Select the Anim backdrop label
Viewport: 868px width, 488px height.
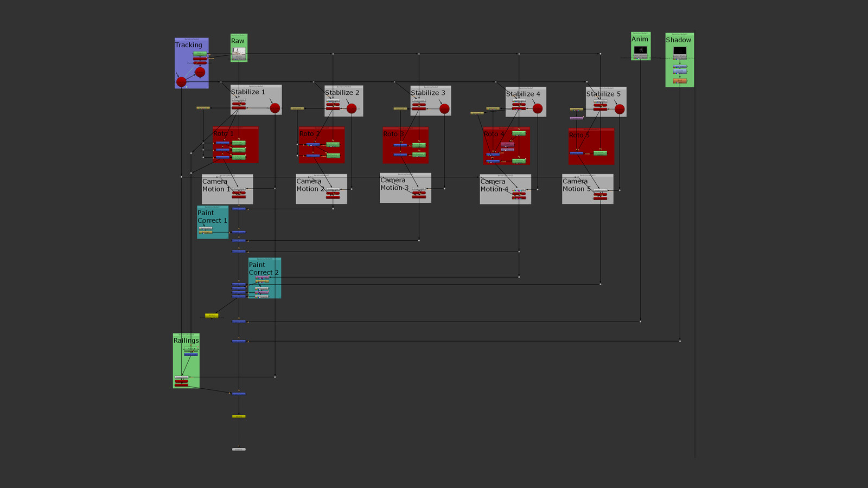tap(640, 39)
